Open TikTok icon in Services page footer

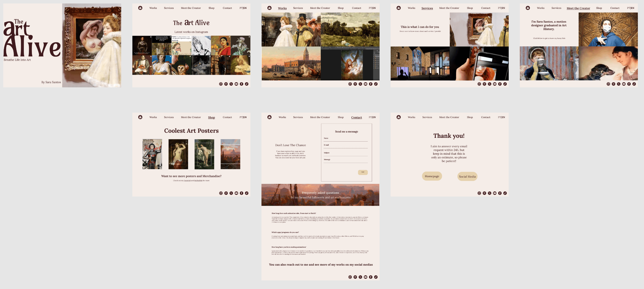(505, 84)
